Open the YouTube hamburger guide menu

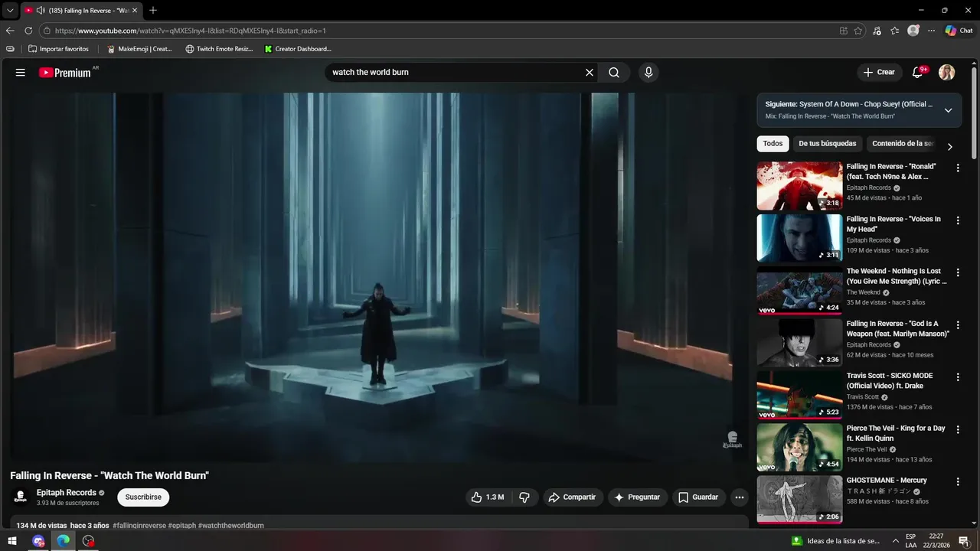21,73
